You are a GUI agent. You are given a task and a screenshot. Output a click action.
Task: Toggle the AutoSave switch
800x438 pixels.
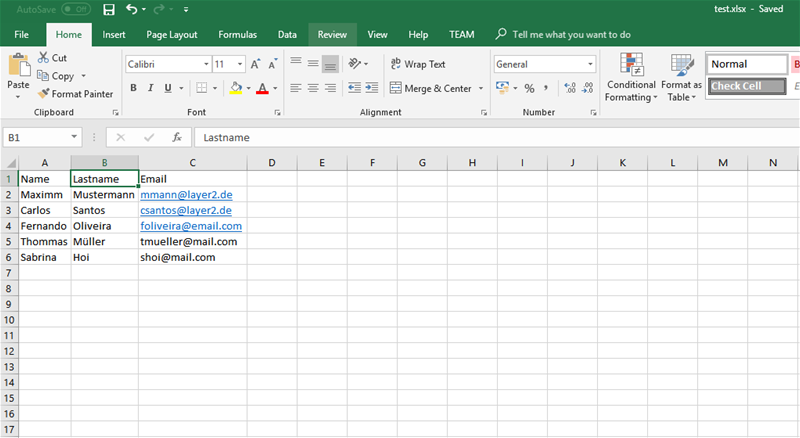75,9
